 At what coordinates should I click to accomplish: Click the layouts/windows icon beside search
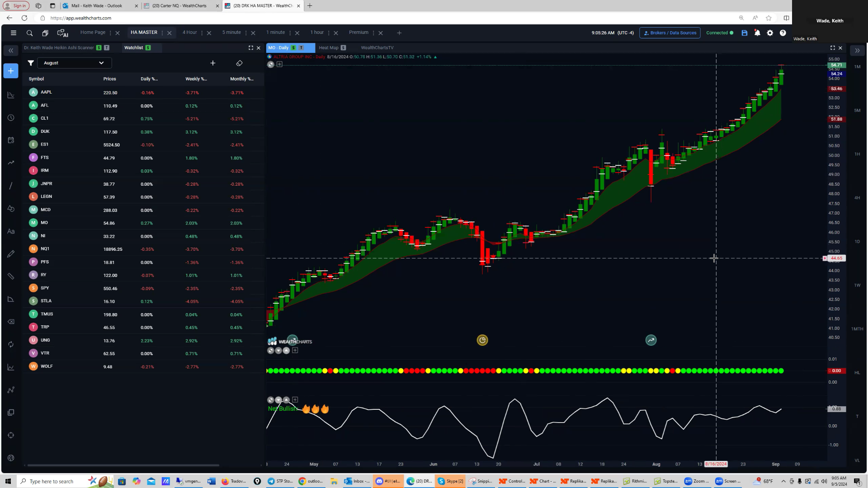45,33
